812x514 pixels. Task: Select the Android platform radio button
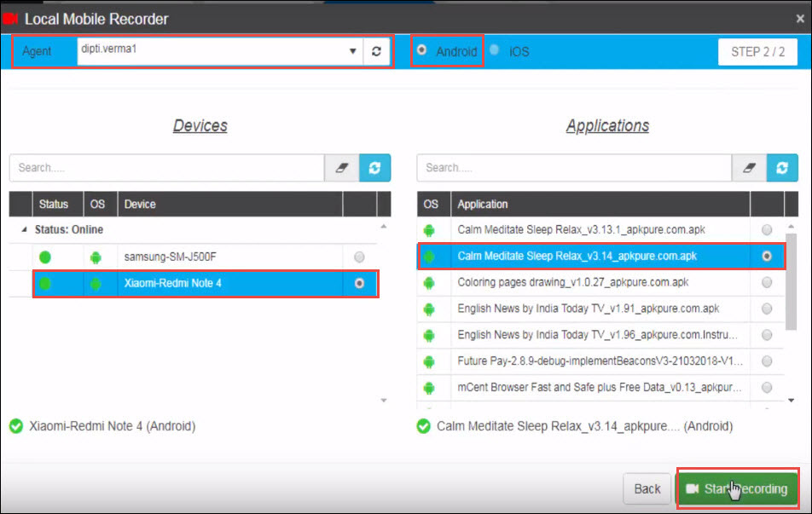pos(421,51)
